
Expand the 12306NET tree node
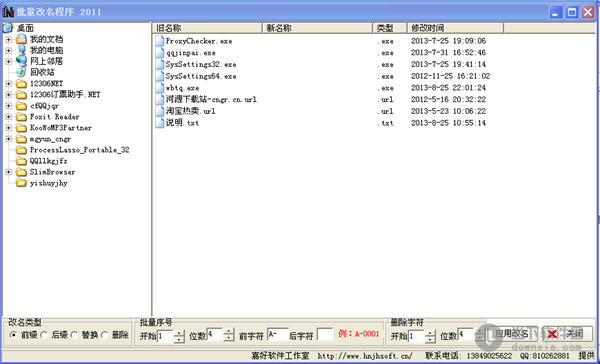(x=8, y=83)
